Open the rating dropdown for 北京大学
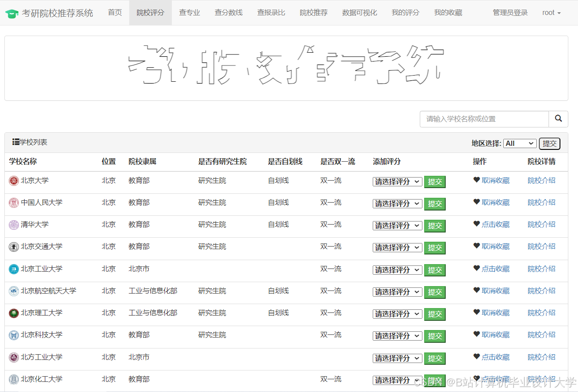Image resolution: width=578 pixels, height=392 pixels. (x=397, y=181)
